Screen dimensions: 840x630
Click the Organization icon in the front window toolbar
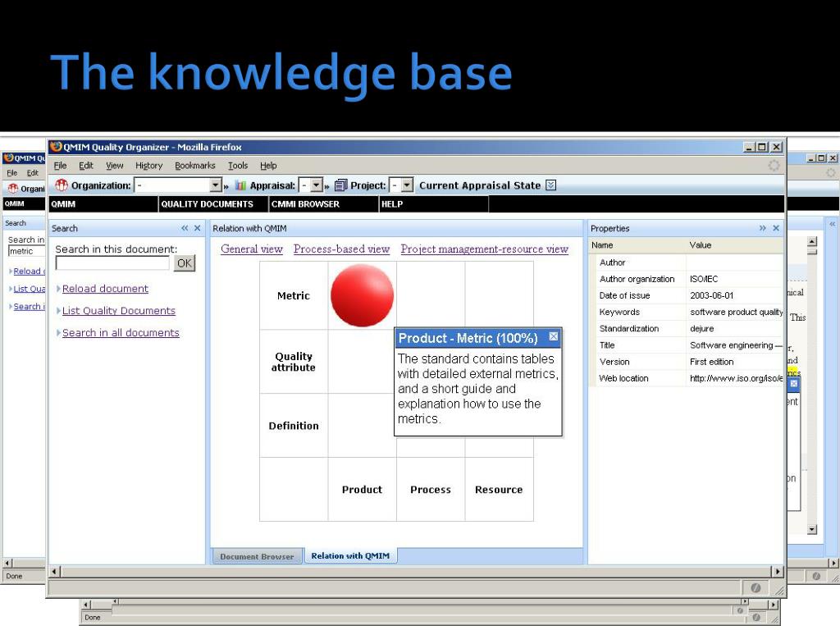coord(62,185)
